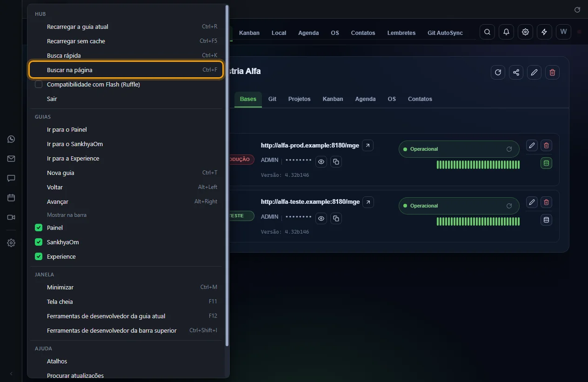
Task: Open alfa-teste URL in external link icon
Action: 368,202
